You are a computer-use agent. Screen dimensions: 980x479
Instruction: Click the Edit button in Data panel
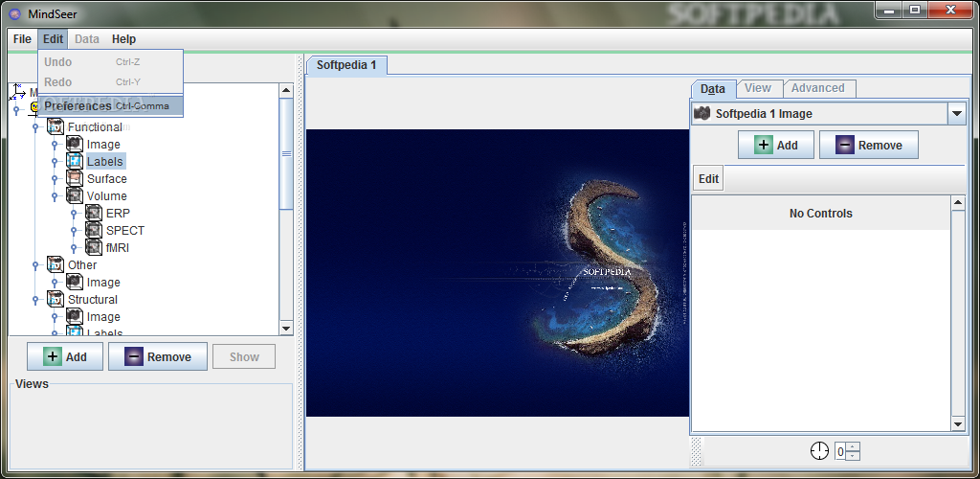coord(708,179)
